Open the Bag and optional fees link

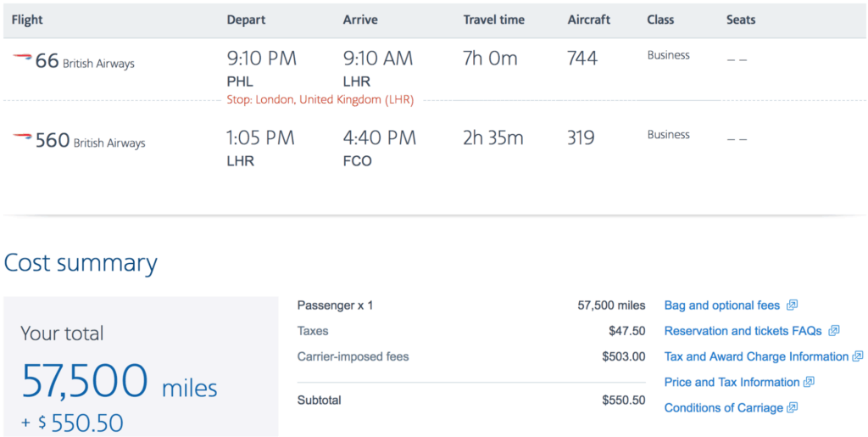click(x=722, y=305)
